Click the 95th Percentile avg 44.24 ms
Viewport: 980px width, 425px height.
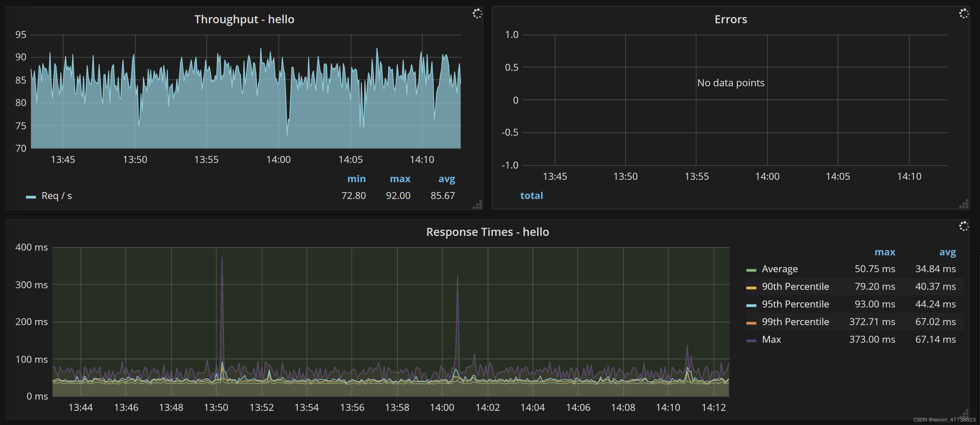click(x=935, y=304)
